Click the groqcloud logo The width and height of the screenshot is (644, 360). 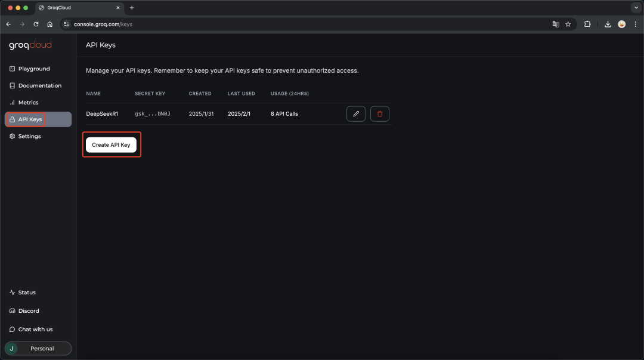click(x=30, y=45)
